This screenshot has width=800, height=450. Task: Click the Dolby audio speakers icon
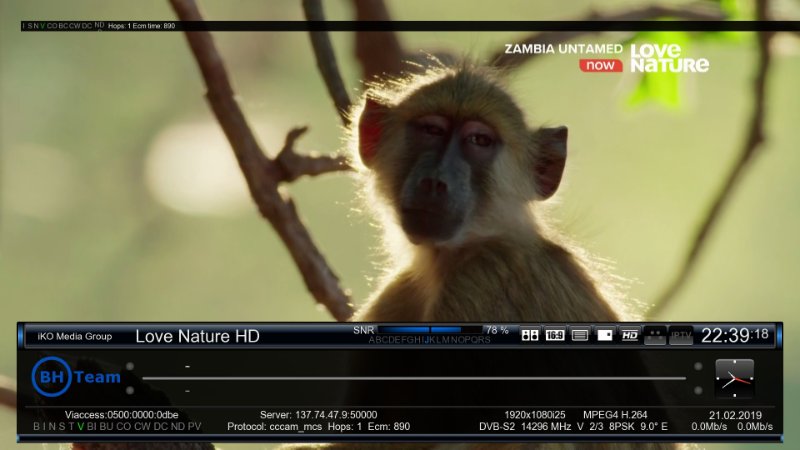[530, 335]
